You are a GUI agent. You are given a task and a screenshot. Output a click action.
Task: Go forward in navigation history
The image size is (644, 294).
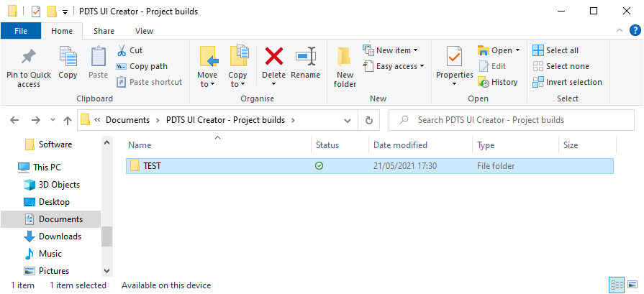coord(36,120)
